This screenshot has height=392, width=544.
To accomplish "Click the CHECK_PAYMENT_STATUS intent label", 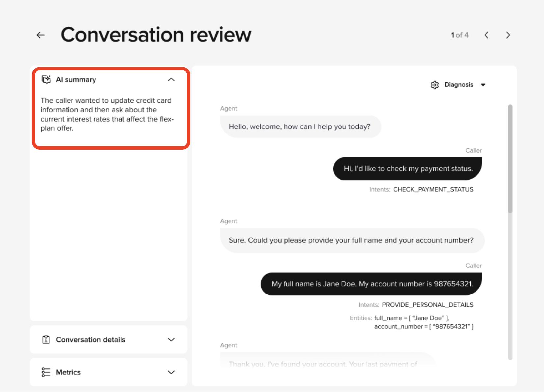I will 433,189.
